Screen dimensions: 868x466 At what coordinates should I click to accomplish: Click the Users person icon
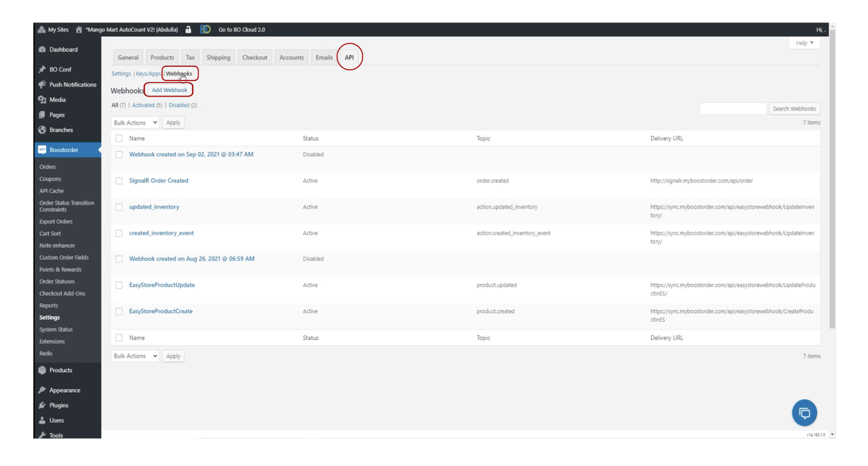pos(42,420)
